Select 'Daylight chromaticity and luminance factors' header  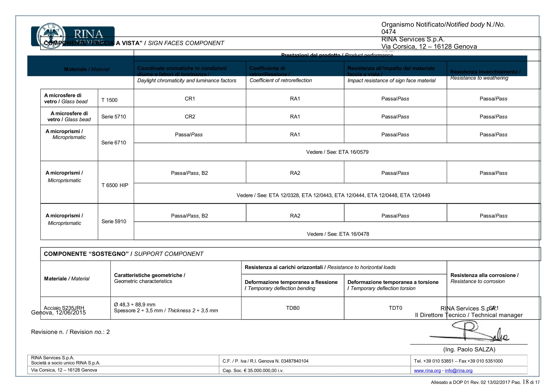(187, 80)
